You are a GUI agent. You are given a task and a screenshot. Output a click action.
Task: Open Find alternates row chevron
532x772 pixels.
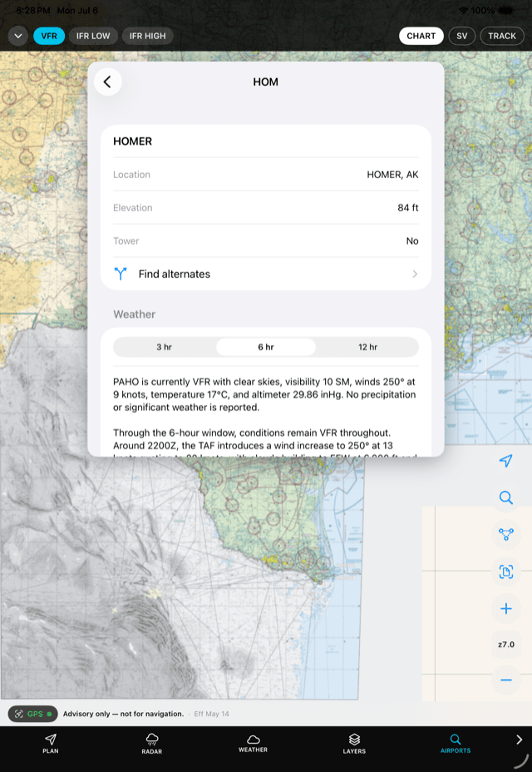[415, 274]
